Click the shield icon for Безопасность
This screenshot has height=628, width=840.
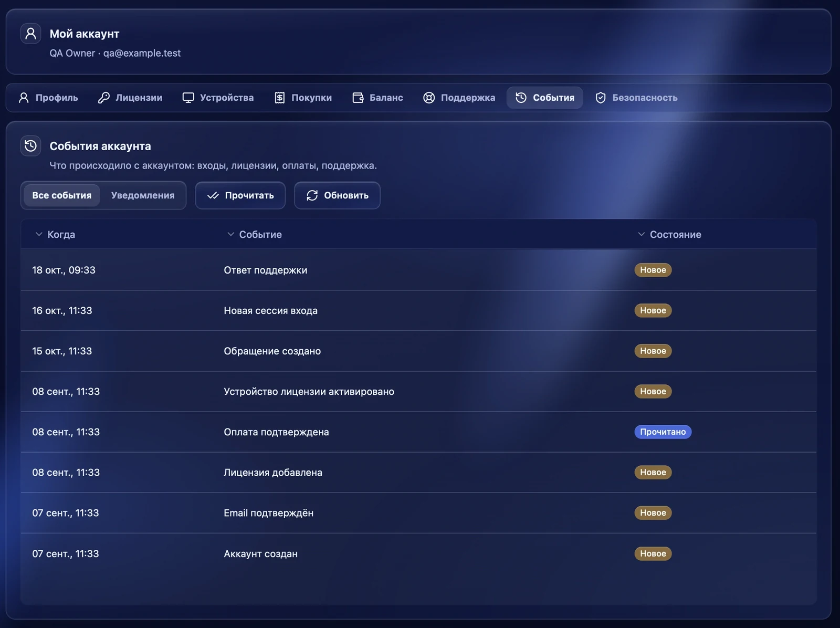601,98
